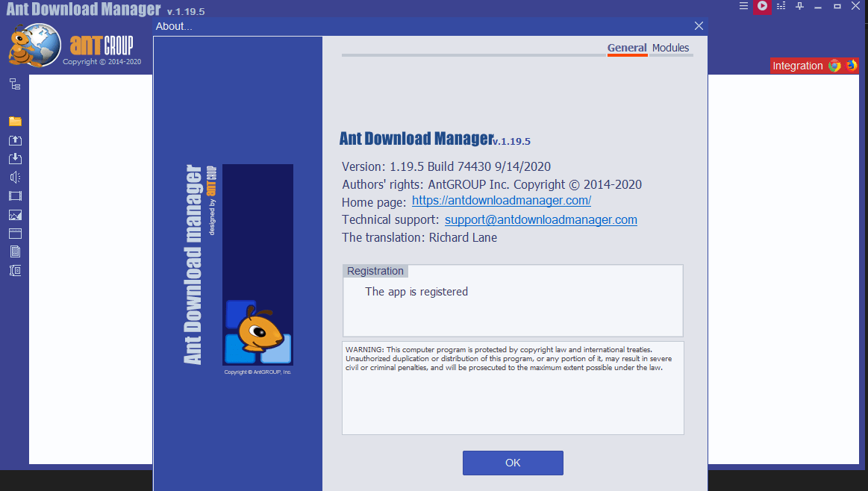The height and width of the screenshot is (491, 868).
Task: Filter by audio using the speaker icon
Action: coord(15,177)
